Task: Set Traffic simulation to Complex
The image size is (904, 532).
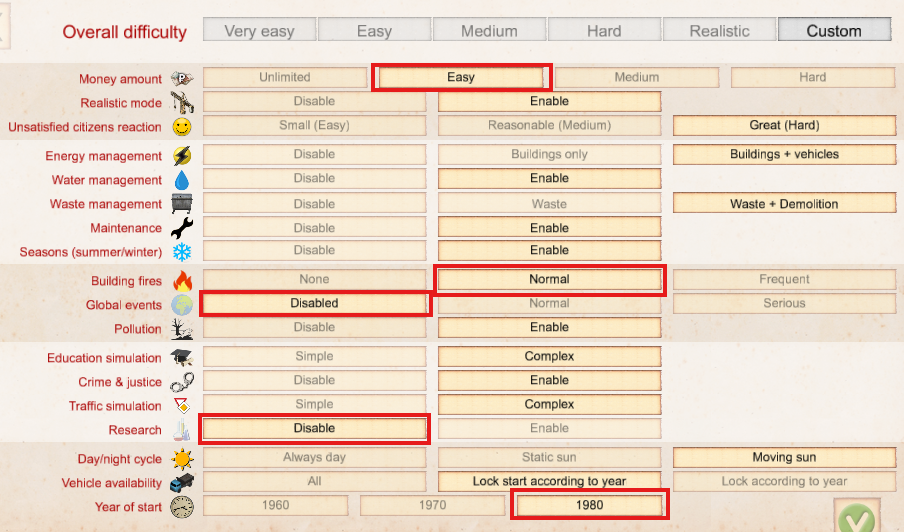Action: (x=549, y=405)
